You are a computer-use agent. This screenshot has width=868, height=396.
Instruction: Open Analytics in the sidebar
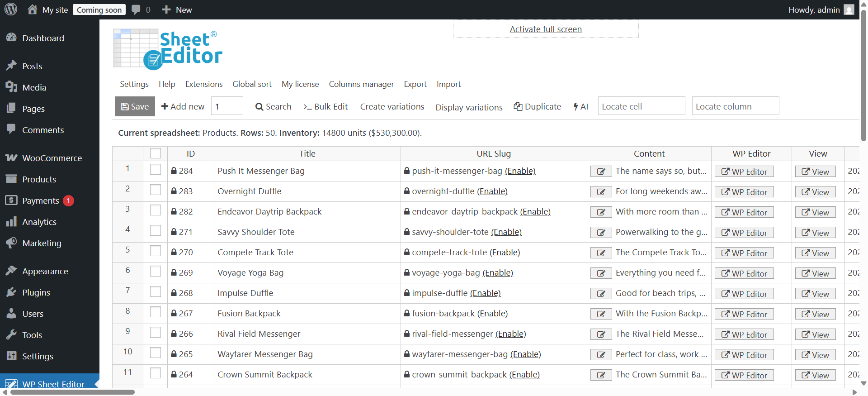pos(39,222)
